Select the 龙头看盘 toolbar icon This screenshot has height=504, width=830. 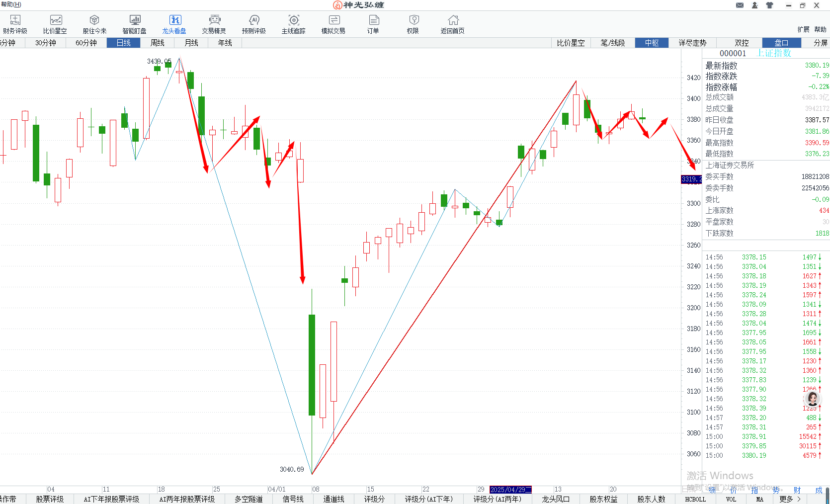(174, 24)
